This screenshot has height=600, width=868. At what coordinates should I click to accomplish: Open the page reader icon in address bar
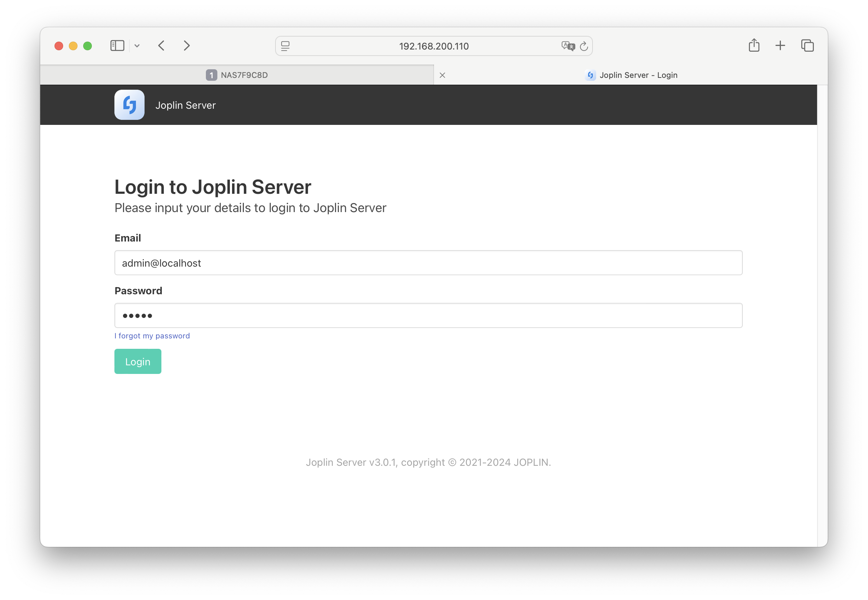(286, 46)
